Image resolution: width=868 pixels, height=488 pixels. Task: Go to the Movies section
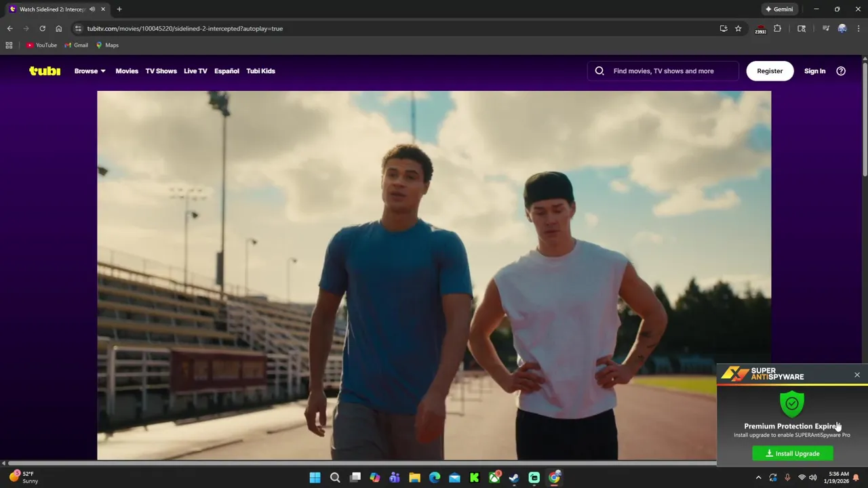(x=127, y=70)
